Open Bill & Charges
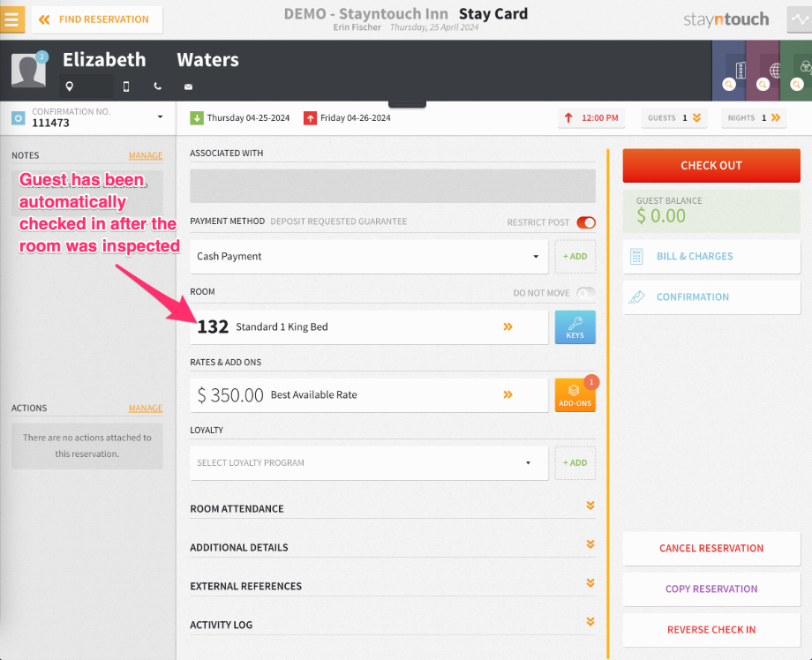This screenshot has height=660, width=812. 711,256
